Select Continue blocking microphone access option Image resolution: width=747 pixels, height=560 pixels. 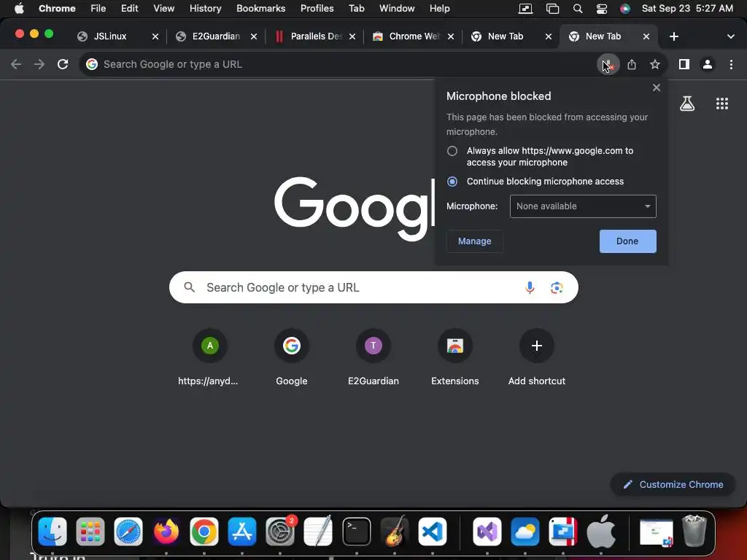[452, 182]
